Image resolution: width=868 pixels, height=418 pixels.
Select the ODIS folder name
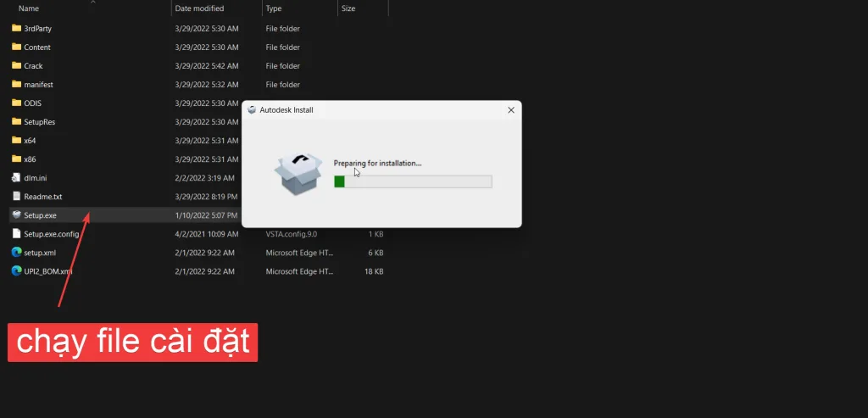point(33,103)
